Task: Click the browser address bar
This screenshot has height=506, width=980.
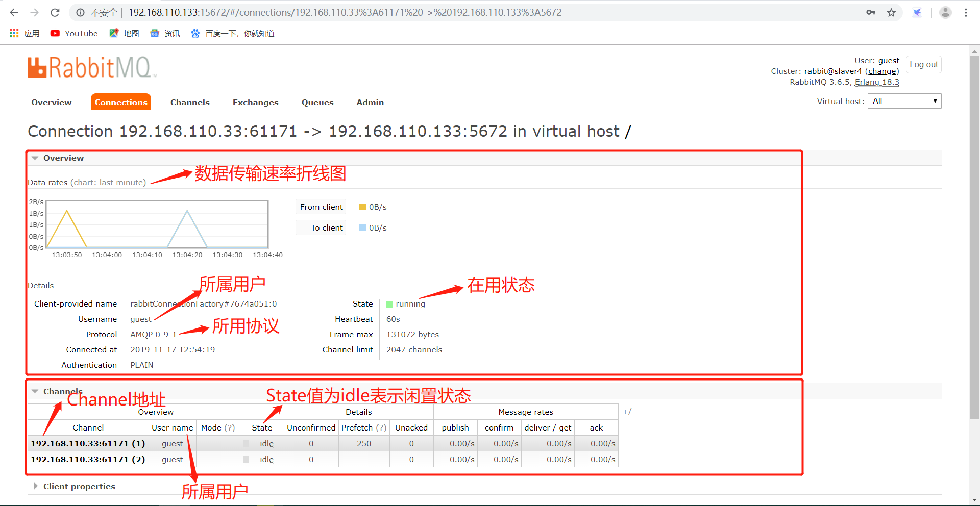Action: (x=490, y=12)
